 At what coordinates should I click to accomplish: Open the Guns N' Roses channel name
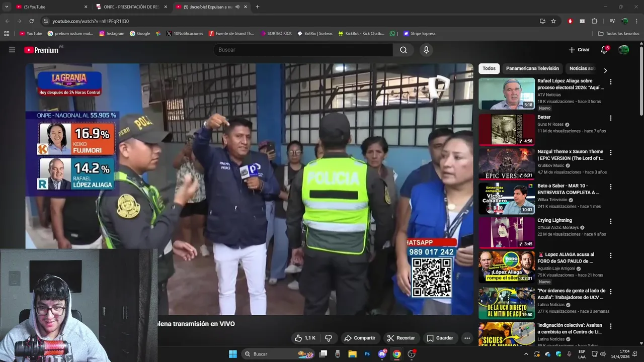[550, 124]
